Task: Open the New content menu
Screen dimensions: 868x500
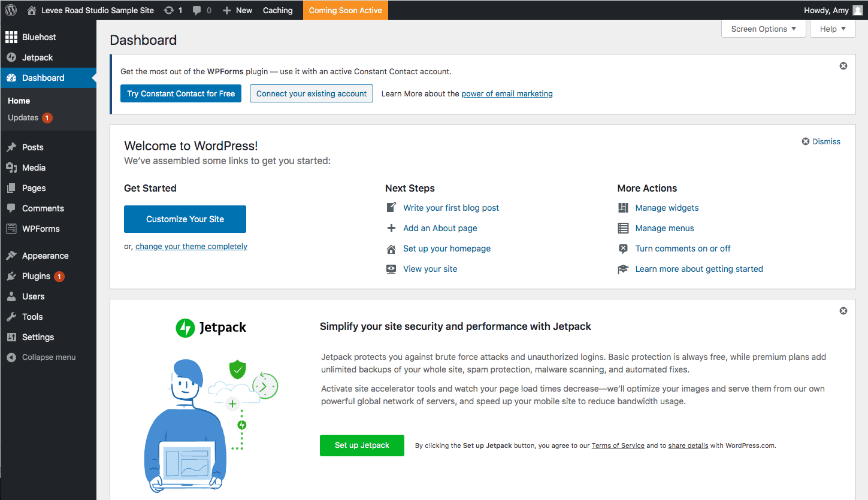Action: click(237, 10)
